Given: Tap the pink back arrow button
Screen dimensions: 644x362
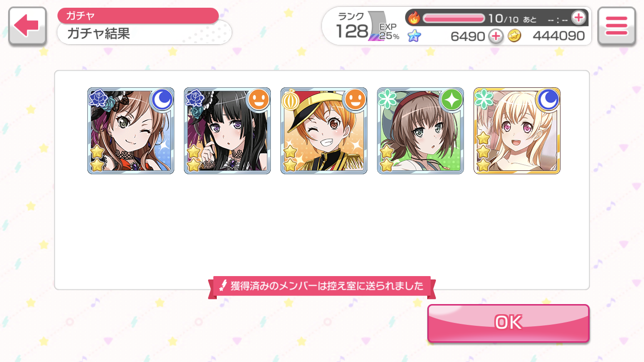Looking at the screenshot, I should 27,27.
